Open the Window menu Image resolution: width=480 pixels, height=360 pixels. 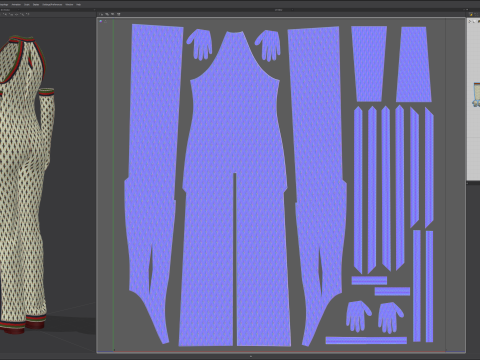point(69,5)
